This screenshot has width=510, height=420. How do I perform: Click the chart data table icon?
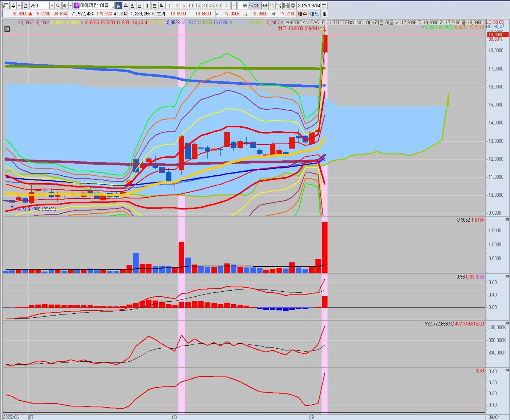7,29
